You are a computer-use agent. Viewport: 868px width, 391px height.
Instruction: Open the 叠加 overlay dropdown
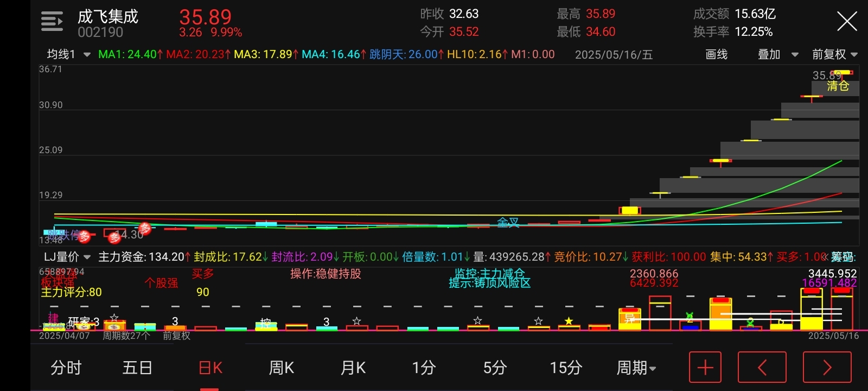(778, 54)
